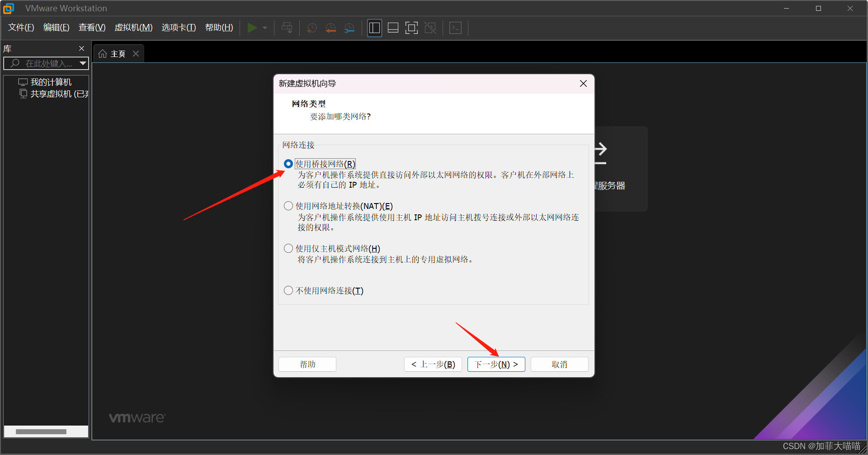Select the 不使用网络连接(T) radio button
868x455 pixels.
point(288,290)
